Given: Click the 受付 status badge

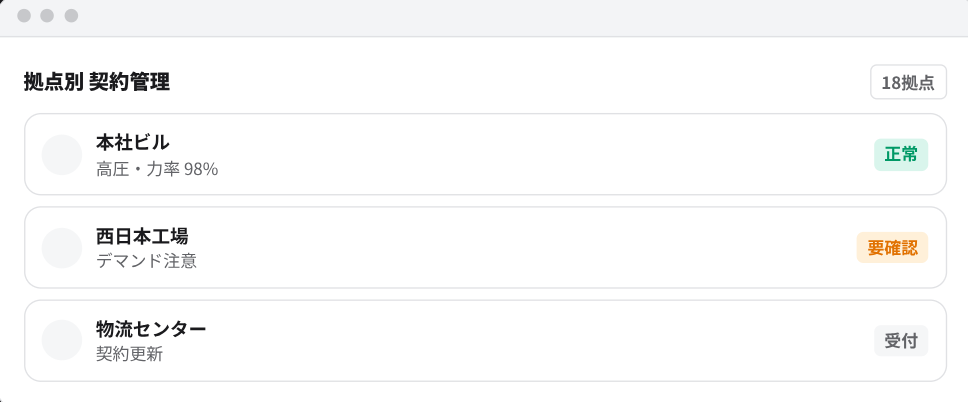Looking at the screenshot, I should coord(901,340).
